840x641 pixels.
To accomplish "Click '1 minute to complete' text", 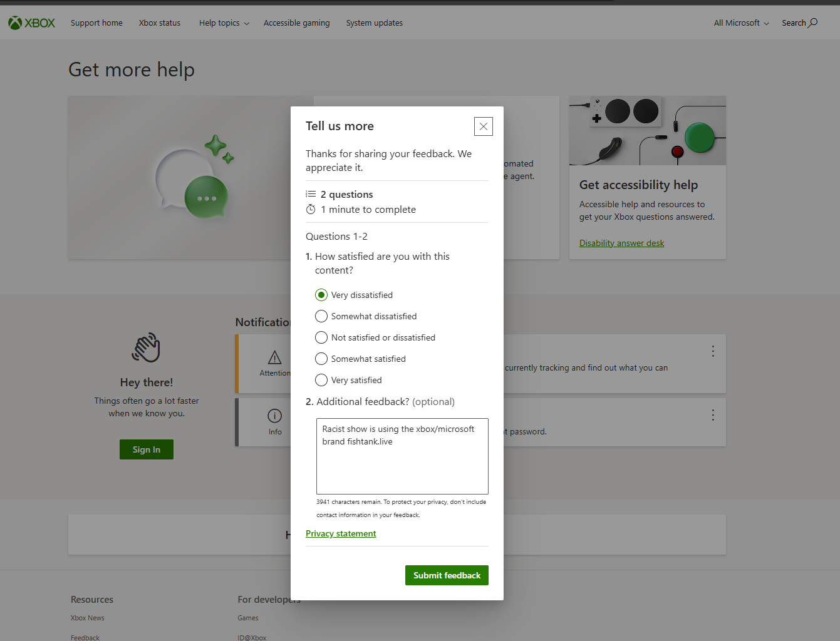I will pos(368,210).
